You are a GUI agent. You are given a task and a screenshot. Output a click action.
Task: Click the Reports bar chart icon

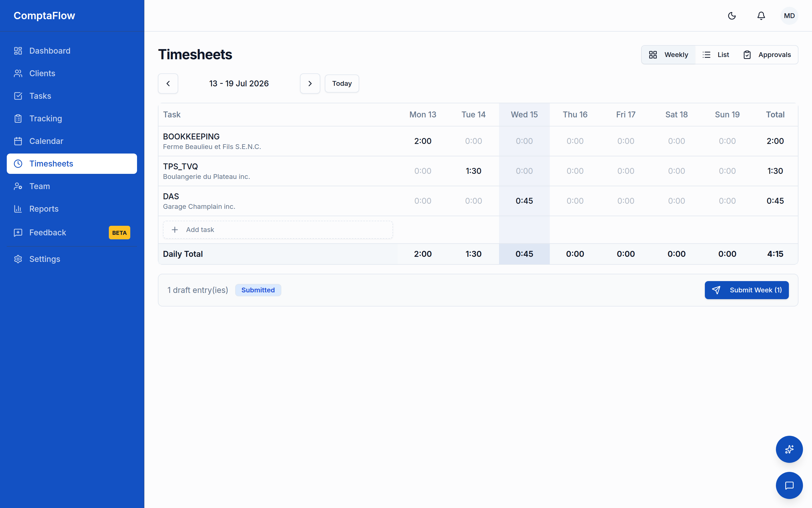[18, 209]
